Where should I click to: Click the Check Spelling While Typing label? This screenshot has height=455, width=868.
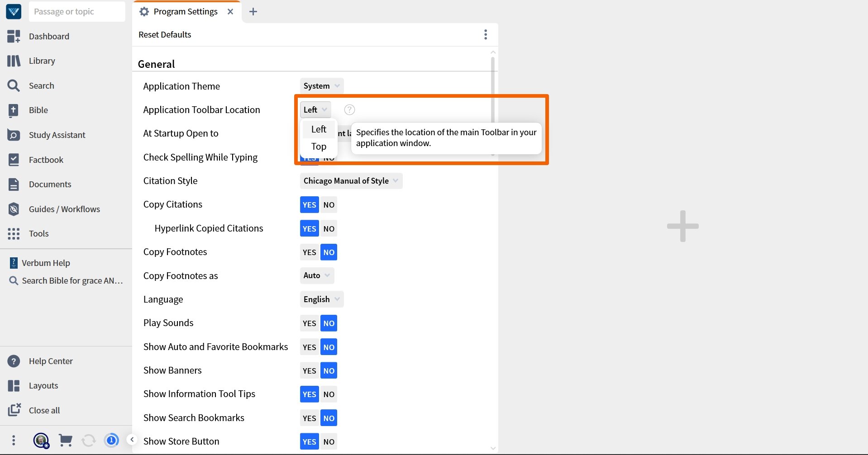coord(200,157)
